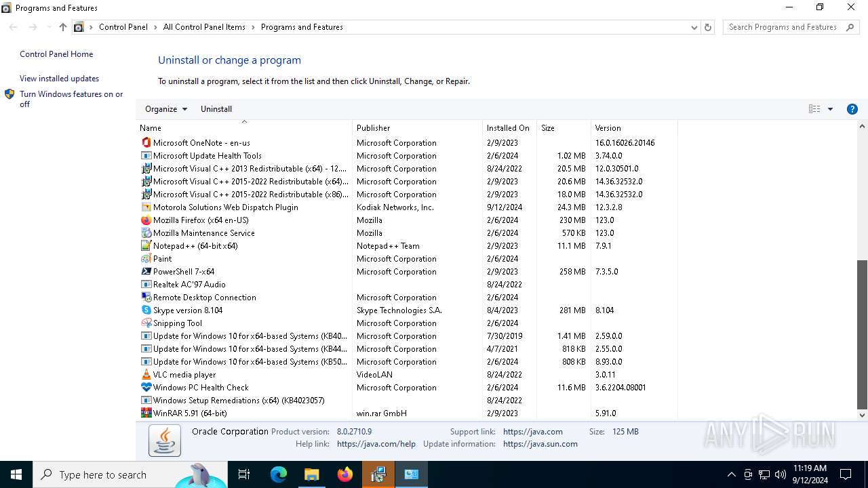This screenshot has height=488, width=868.
Task: Click the Microsoft OneNote program icon
Action: [x=146, y=143]
